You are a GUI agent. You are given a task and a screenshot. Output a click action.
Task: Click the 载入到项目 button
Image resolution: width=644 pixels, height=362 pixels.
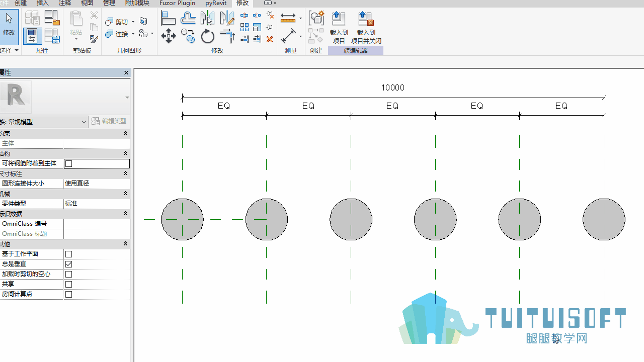pyautogui.click(x=339, y=27)
